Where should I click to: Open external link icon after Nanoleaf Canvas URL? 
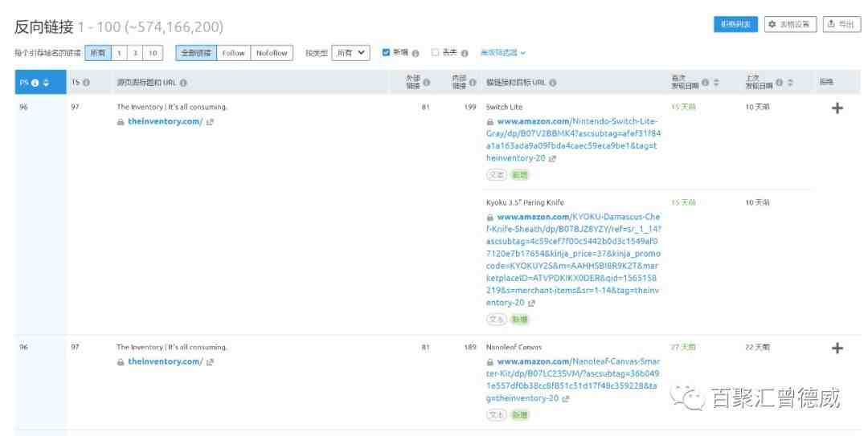(565, 399)
